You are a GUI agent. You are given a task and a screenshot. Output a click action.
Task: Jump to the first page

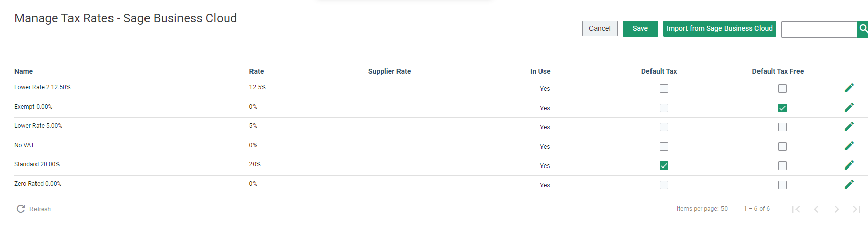[x=796, y=209]
